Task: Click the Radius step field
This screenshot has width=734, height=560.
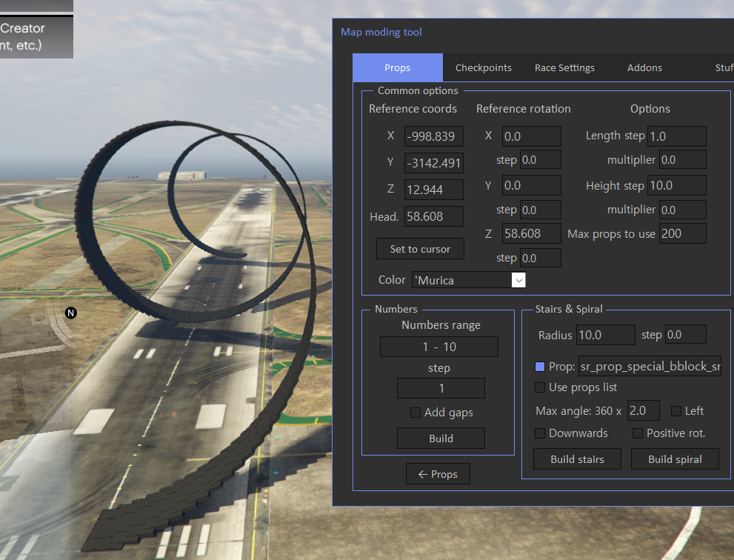Action: (685, 334)
